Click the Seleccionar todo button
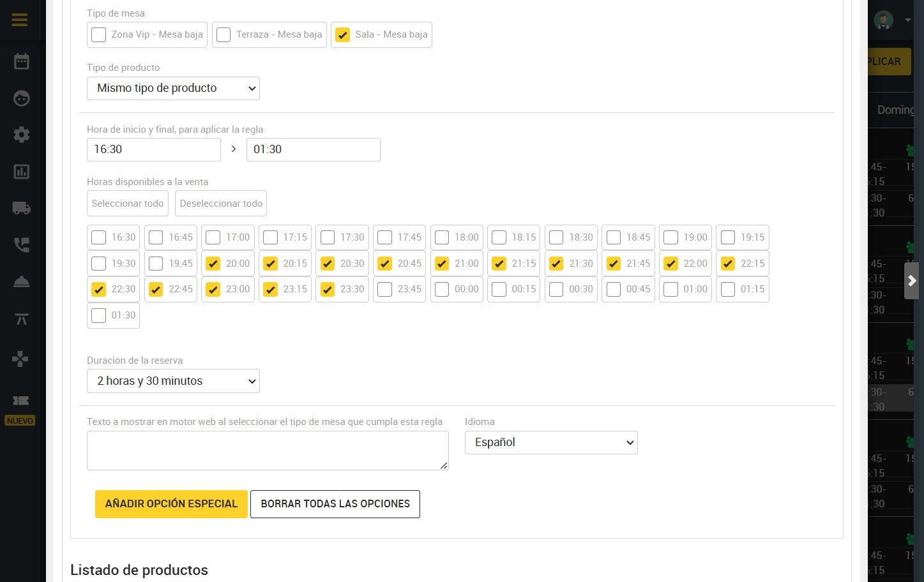This screenshot has width=924, height=582. [128, 204]
